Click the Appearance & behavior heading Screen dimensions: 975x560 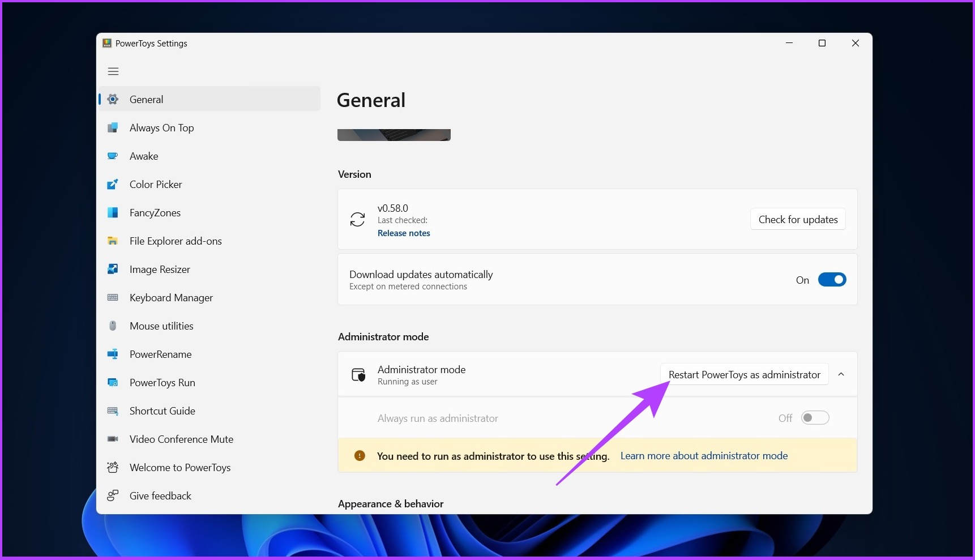tap(391, 503)
